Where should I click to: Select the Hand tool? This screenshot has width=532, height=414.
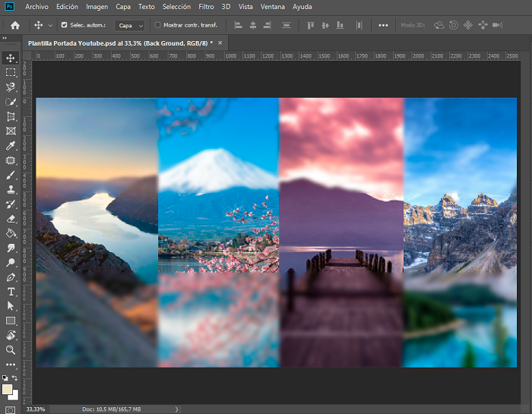(11, 335)
